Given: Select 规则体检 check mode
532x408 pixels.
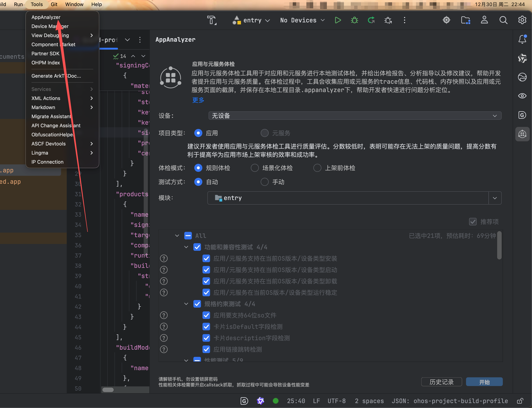Looking at the screenshot, I should [198, 168].
